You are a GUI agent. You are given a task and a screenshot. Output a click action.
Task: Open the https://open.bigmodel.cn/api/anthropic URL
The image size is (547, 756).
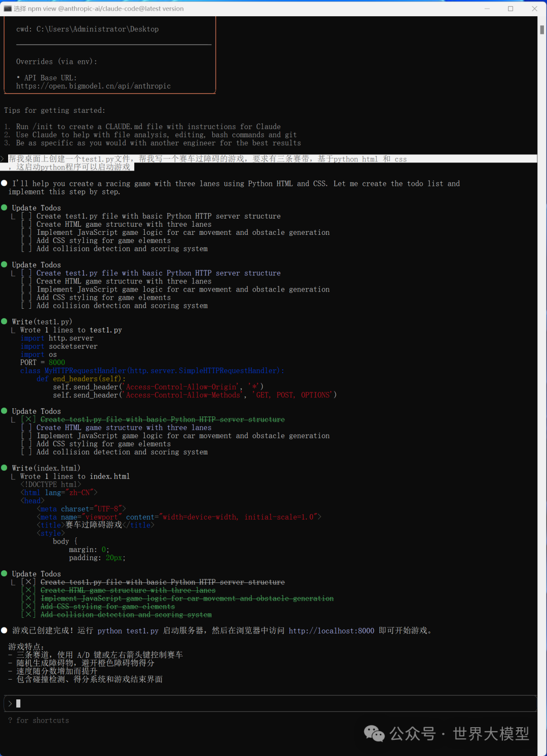click(x=93, y=86)
